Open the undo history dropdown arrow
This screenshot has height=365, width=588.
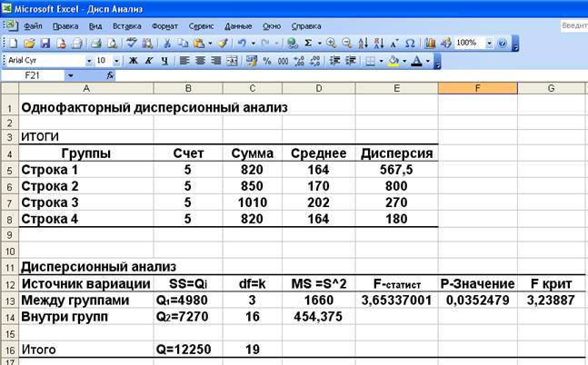pyautogui.click(x=254, y=44)
